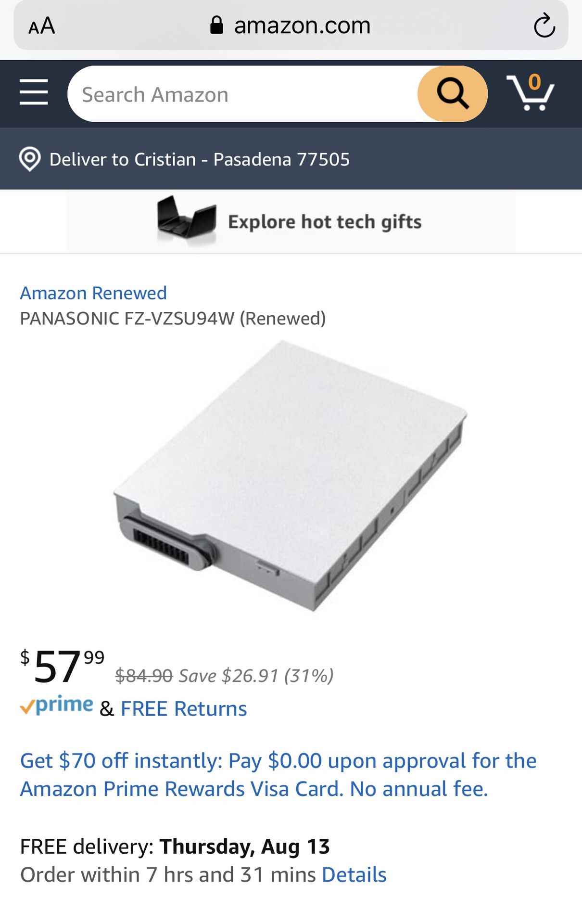Open the Get $70 off instantly offer
This screenshot has width=582, height=924.
pyautogui.click(x=278, y=775)
